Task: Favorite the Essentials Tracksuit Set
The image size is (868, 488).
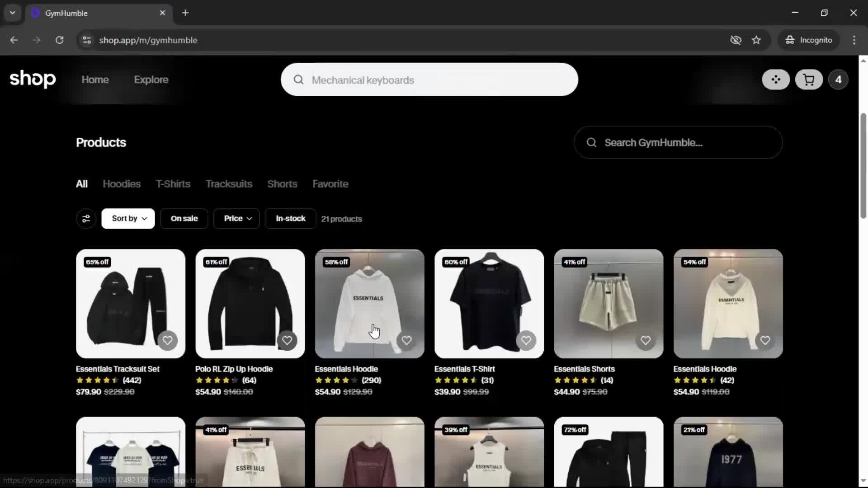Action: click(167, 341)
